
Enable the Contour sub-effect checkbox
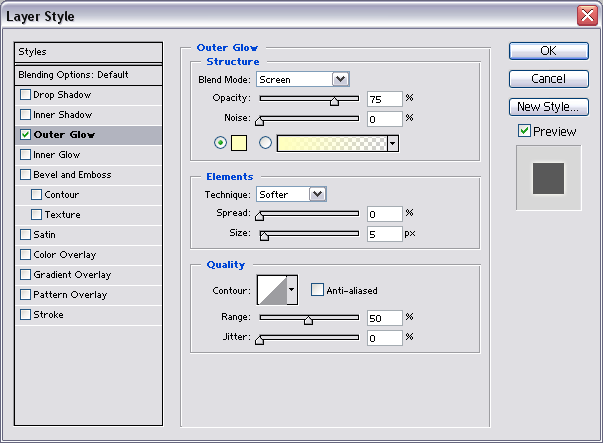[x=37, y=195]
